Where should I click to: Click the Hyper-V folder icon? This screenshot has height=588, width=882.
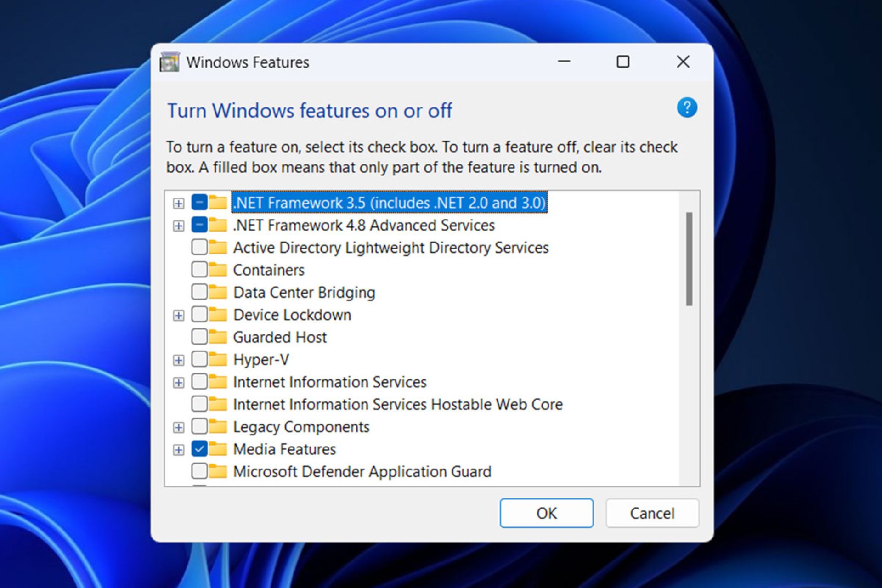point(218,359)
